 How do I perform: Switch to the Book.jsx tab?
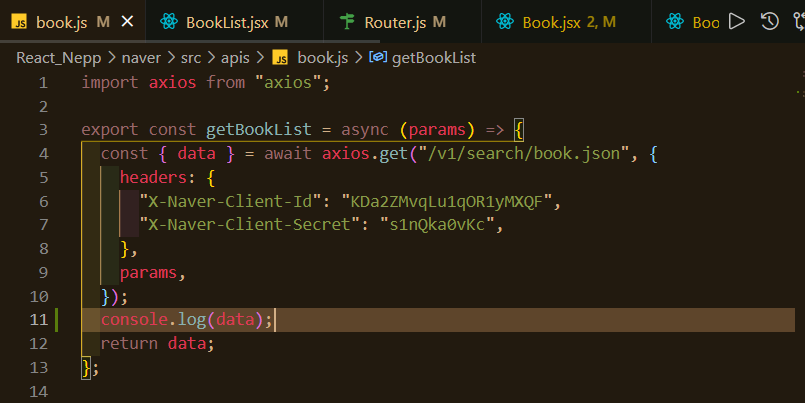click(566, 22)
